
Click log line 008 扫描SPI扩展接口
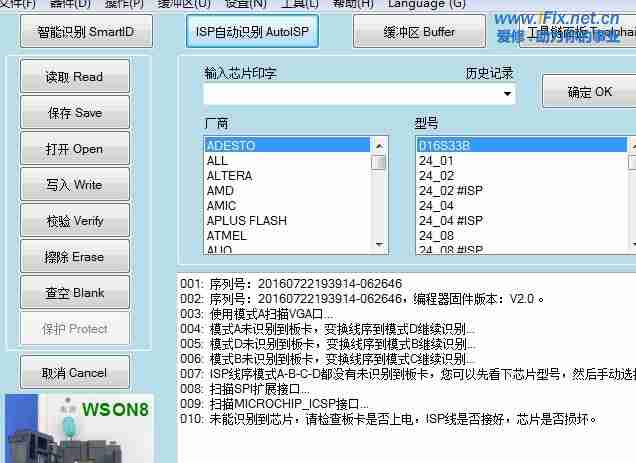pyautogui.click(x=245, y=389)
